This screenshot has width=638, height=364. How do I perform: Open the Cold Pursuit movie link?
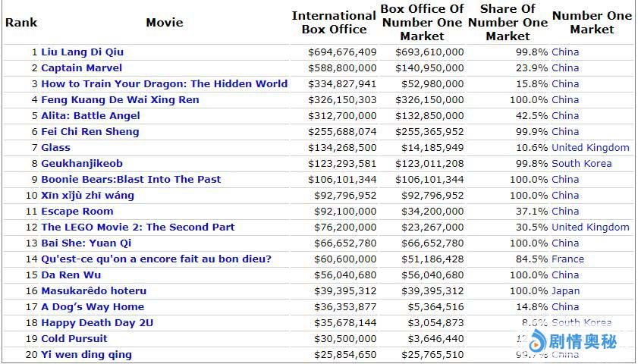pos(74,339)
